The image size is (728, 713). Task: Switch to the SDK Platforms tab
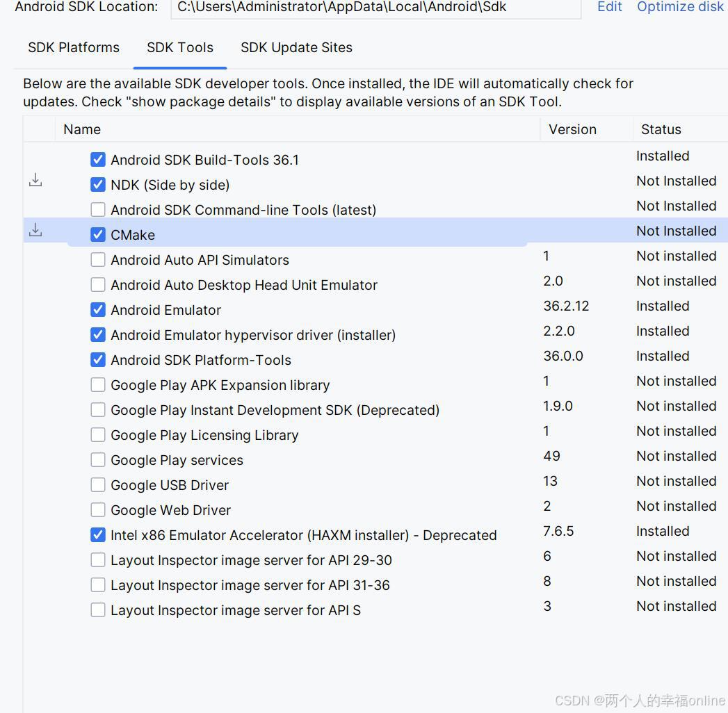pos(74,47)
